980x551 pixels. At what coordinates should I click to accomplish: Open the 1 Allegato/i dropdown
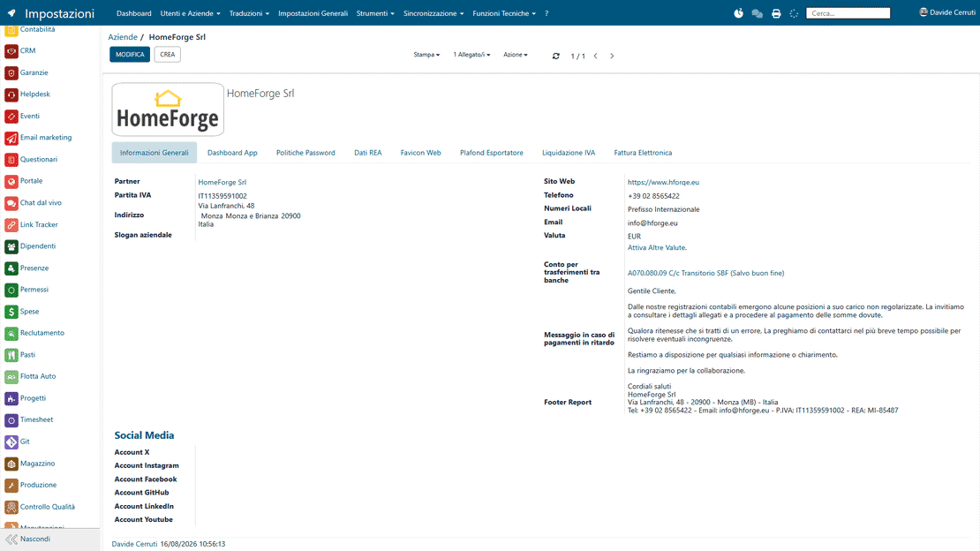471,55
